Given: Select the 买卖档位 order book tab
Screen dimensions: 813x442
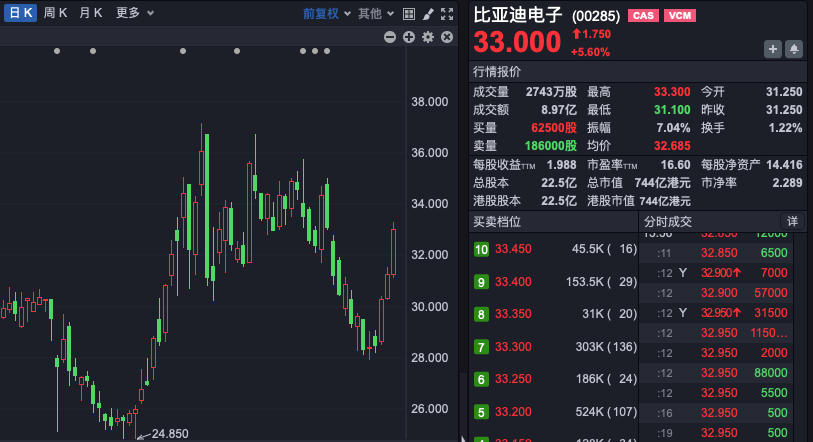Looking at the screenshot, I should click(x=498, y=220).
